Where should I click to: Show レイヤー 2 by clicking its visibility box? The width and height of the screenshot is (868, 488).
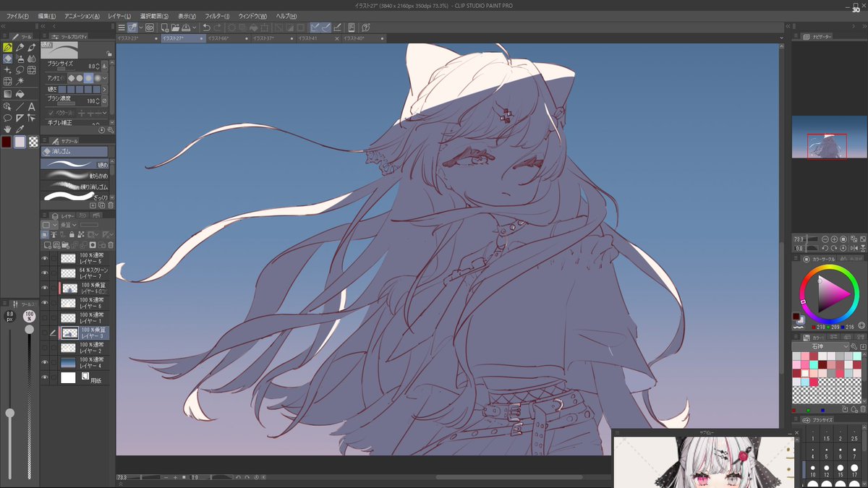pyautogui.click(x=45, y=348)
